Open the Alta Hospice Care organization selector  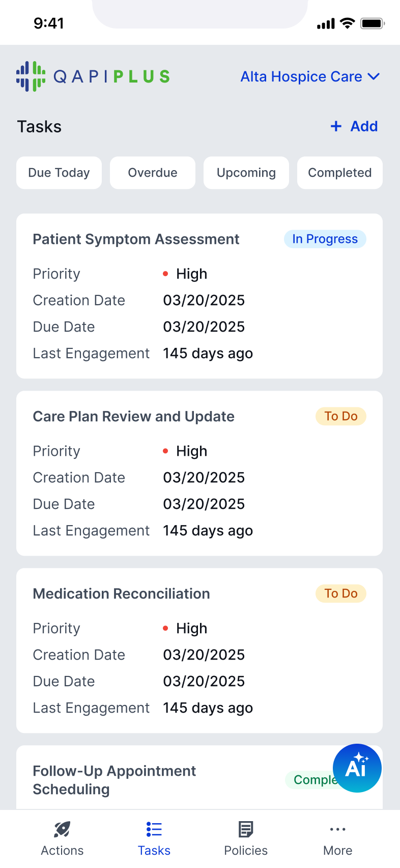coord(310,76)
